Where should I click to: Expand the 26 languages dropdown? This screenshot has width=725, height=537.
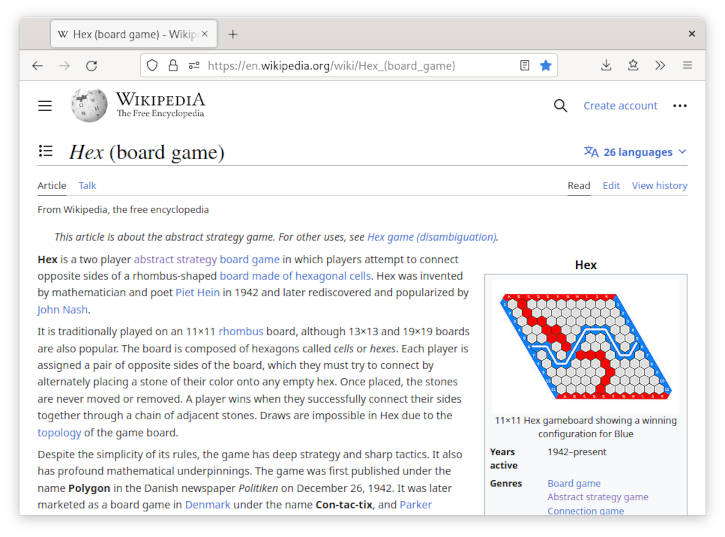(635, 152)
